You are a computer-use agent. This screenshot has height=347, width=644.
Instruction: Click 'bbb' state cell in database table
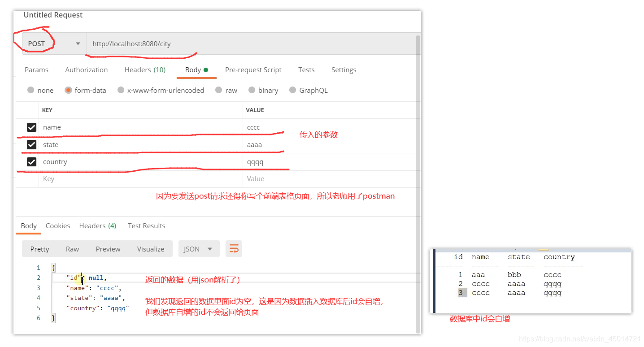(514, 275)
